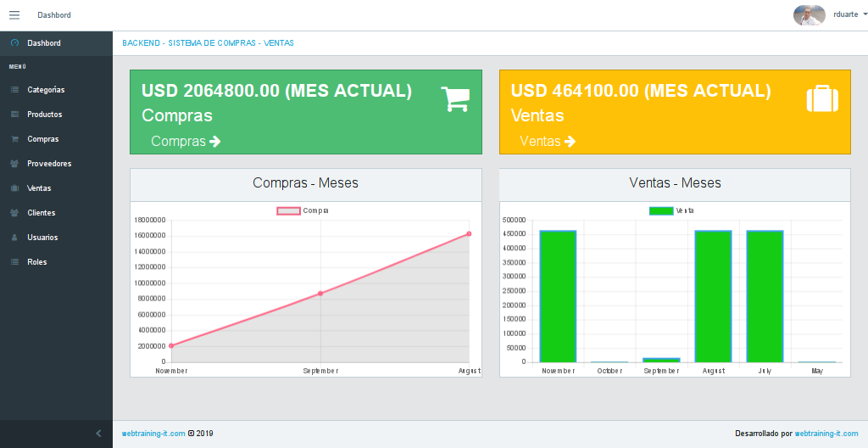The width and height of the screenshot is (868, 448).
Task: Select Roles from the sidebar menu
Action: (x=37, y=262)
